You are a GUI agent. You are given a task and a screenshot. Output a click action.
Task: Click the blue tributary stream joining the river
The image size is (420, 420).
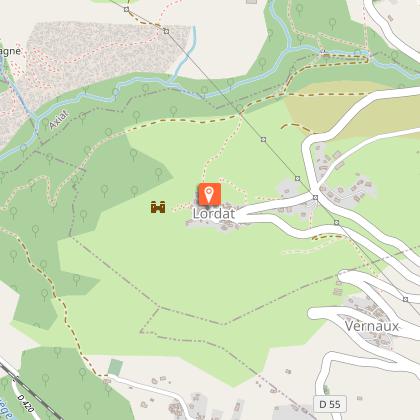[186, 55]
